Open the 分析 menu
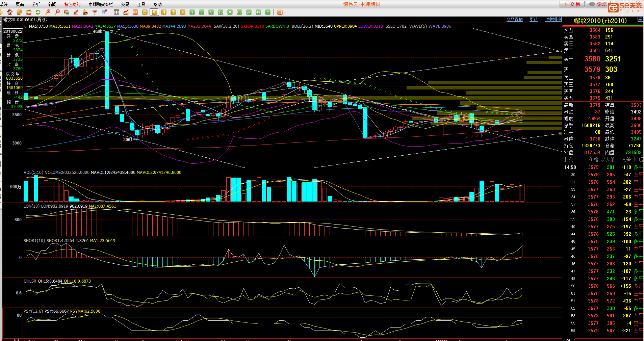The width and height of the screenshot is (644, 341). point(36,4)
